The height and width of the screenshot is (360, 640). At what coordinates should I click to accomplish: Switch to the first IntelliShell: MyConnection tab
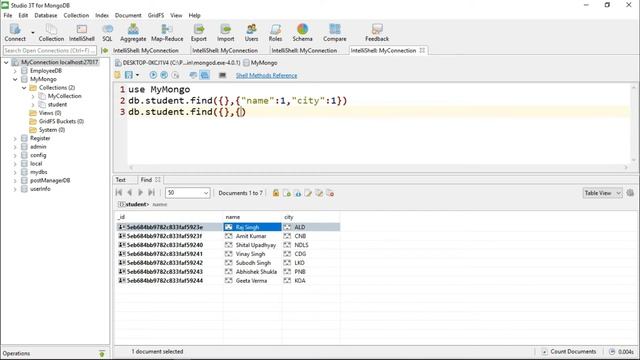tap(146, 51)
